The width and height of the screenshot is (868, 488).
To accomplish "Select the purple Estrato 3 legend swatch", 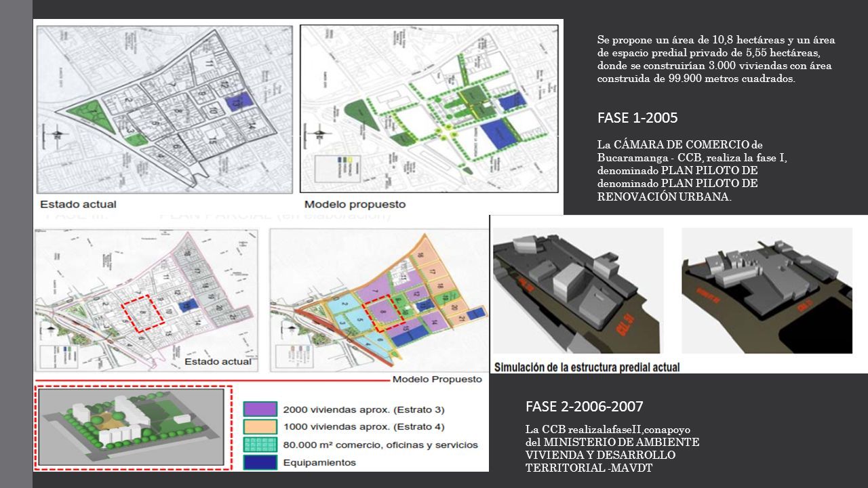I will [260, 409].
